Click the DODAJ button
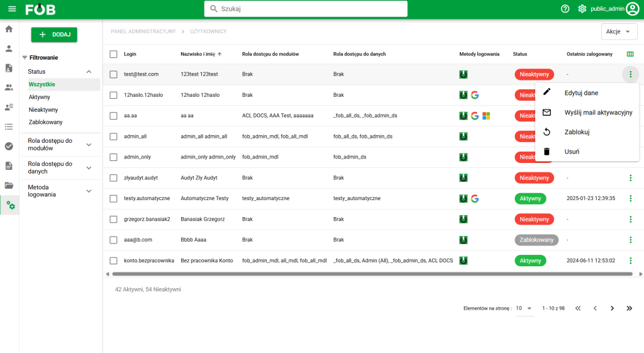Image resolution: width=644 pixels, height=353 pixels. [54, 35]
